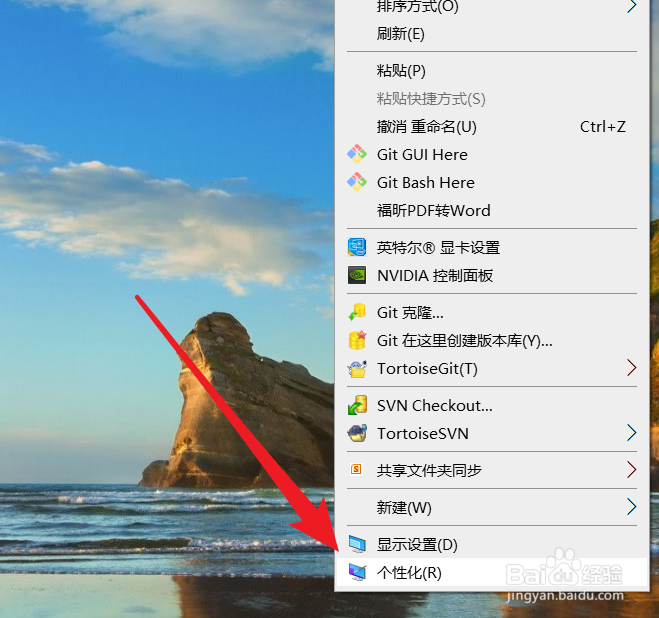Open Git GUI Here
Image resolution: width=659 pixels, height=618 pixels.
coord(492,154)
